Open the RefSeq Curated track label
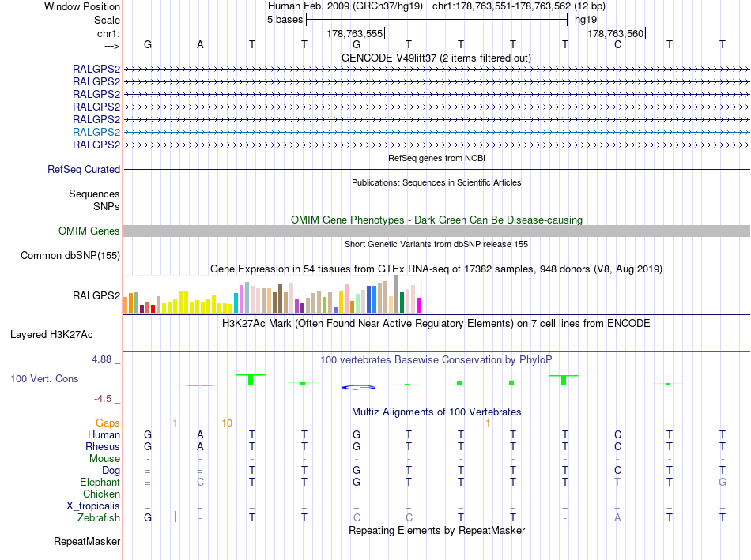This screenshot has height=560, width=751. 84,170
